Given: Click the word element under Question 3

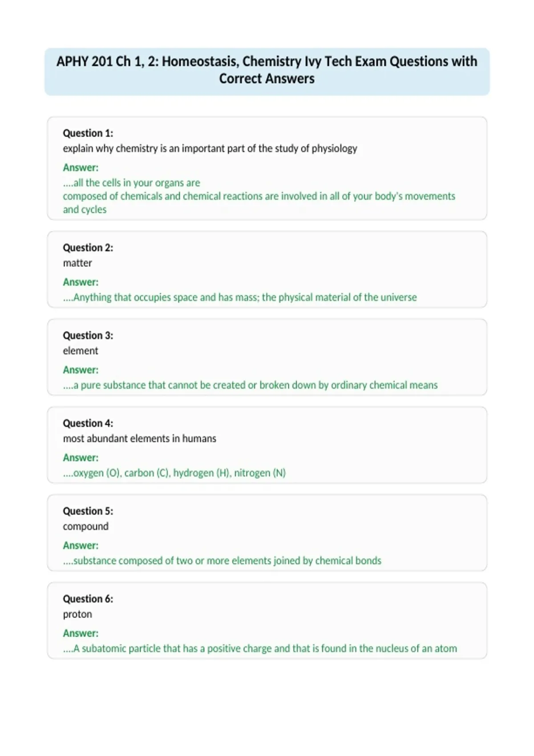Looking at the screenshot, I should [x=81, y=350].
